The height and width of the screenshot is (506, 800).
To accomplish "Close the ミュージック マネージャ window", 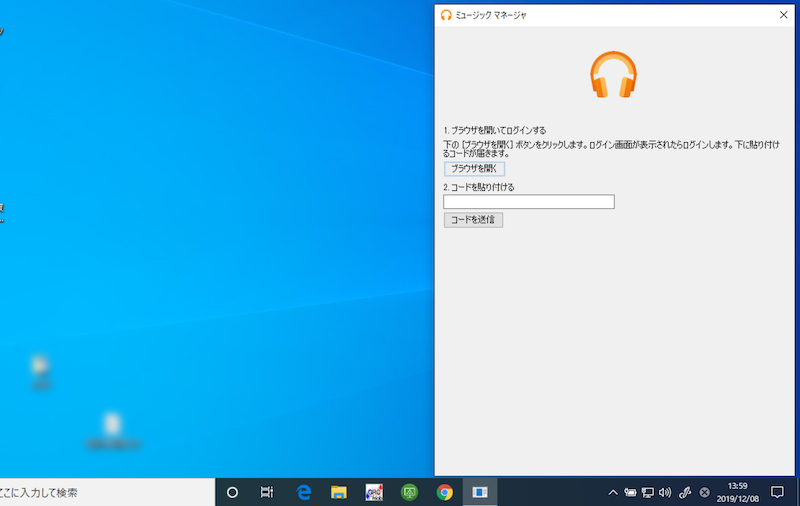I will pos(783,15).
